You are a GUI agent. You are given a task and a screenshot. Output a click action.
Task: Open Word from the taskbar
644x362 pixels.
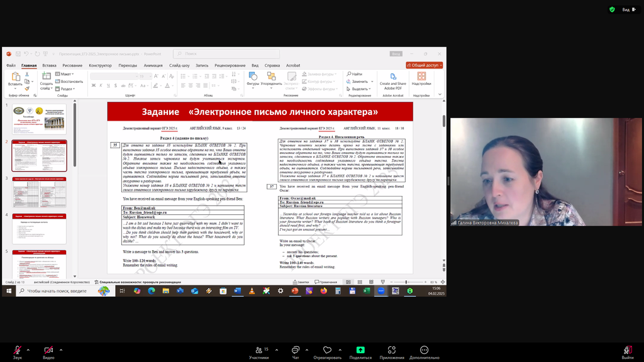237,291
